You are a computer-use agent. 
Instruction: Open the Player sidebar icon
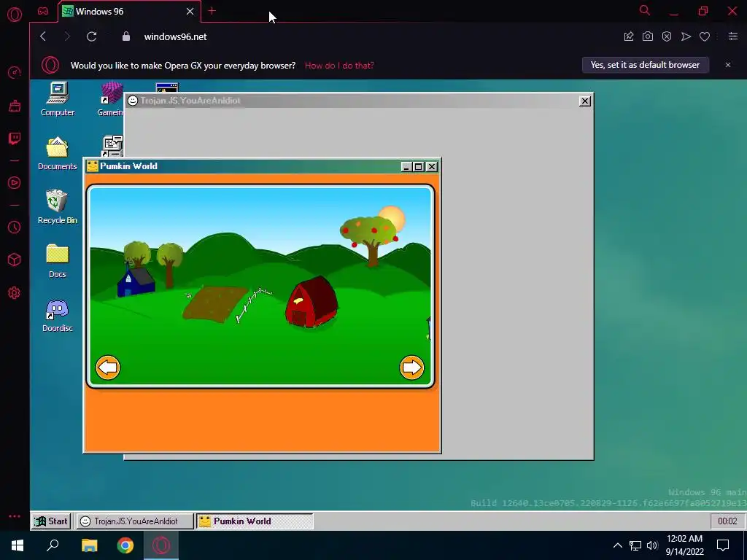(15, 183)
